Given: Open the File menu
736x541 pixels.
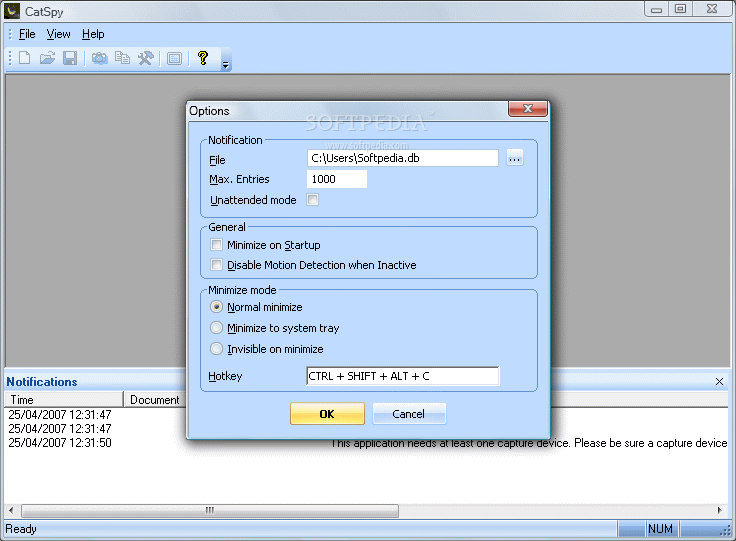Looking at the screenshot, I should pos(27,34).
